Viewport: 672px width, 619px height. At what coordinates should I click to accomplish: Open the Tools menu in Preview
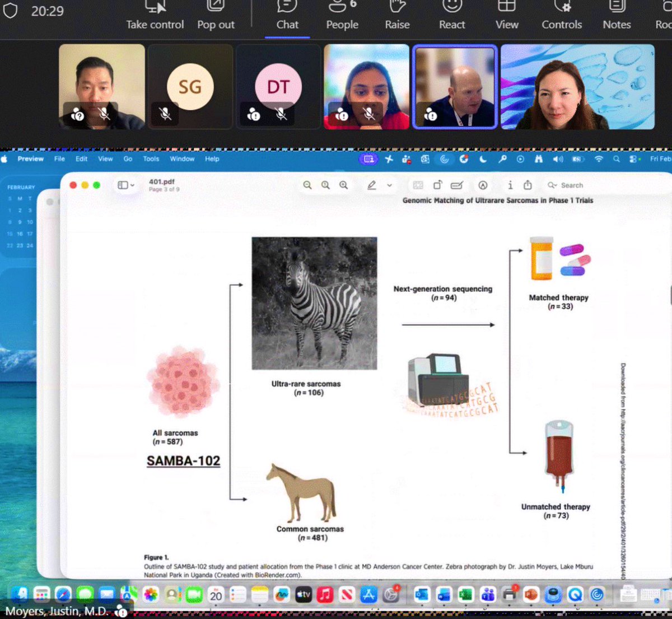150,159
